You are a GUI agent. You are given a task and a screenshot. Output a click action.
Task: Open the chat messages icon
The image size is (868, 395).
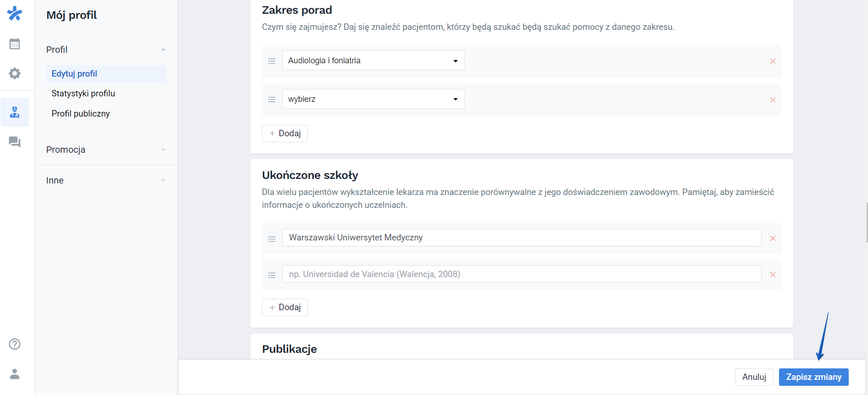tap(15, 142)
